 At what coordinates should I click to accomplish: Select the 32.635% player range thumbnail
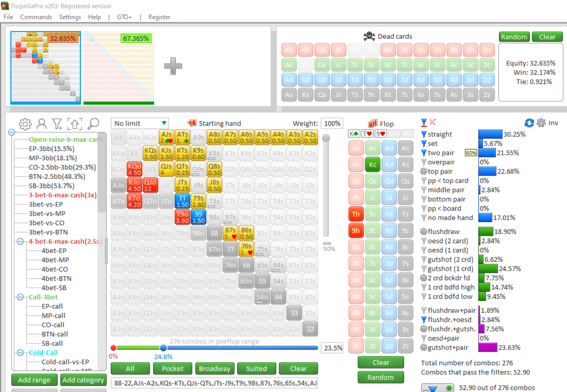[x=46, y=67]
